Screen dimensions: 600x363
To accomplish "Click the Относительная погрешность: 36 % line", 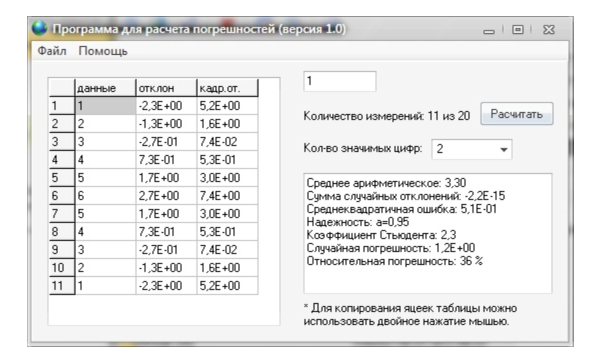I will pos(395,261).
